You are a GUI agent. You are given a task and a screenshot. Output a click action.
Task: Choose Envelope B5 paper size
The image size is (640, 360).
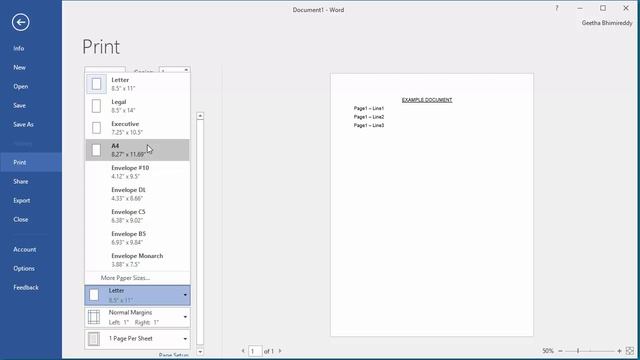[137, 238]
